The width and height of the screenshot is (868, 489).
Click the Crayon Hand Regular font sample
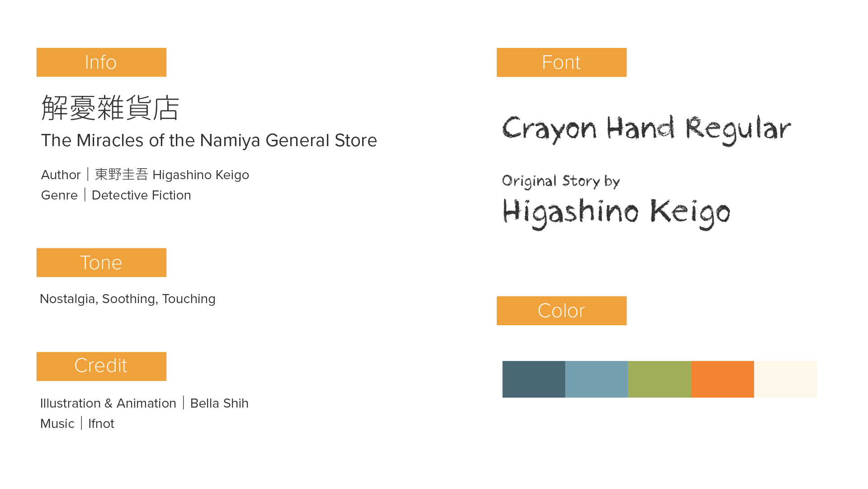pos(646,129)
